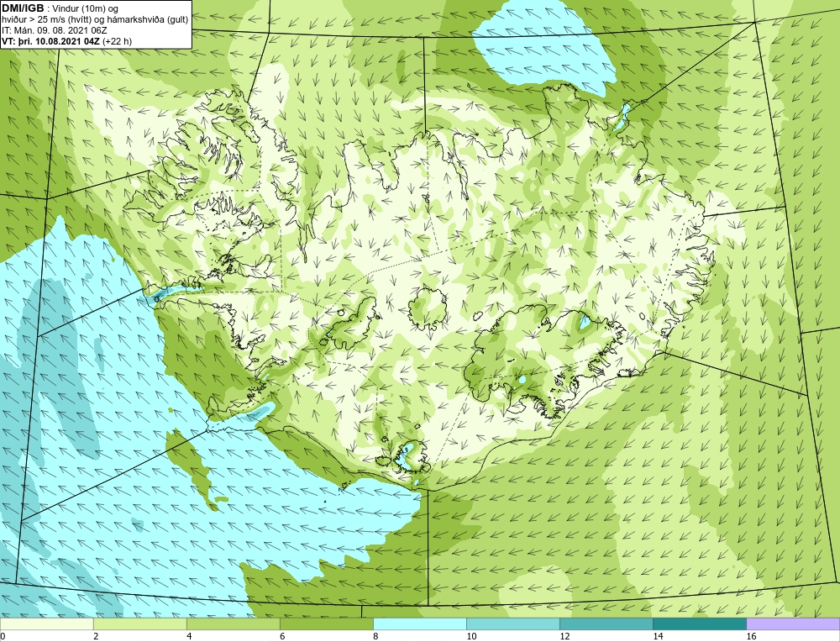840x642 pixels.
Task: Click the "DMI/IGB" title text
Action: (x=23, y=8)
